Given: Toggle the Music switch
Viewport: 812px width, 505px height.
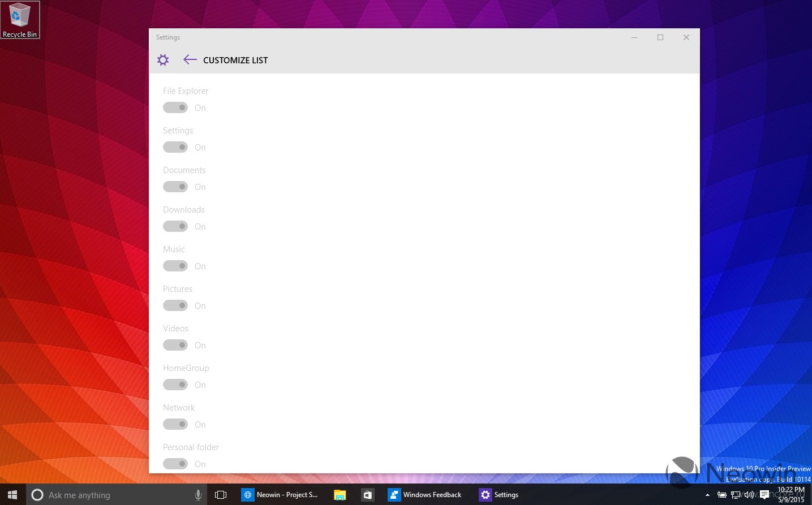Looking at the screenshot, I should click(175, 266).
